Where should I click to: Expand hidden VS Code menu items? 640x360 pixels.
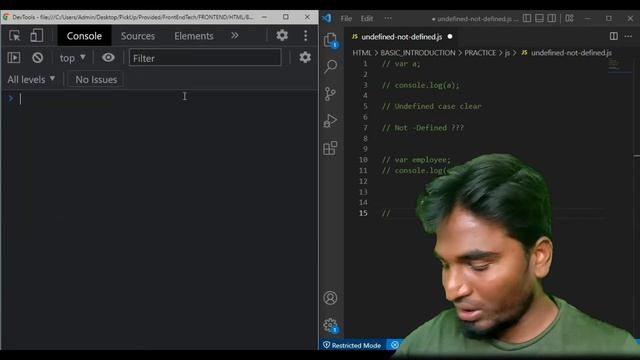click(388, 18)
